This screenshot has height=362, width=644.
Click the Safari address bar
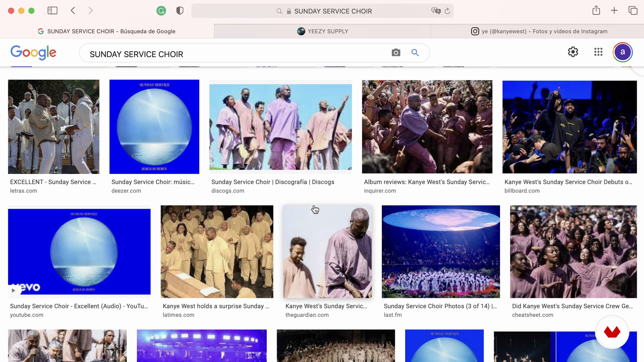pos(323,11)
